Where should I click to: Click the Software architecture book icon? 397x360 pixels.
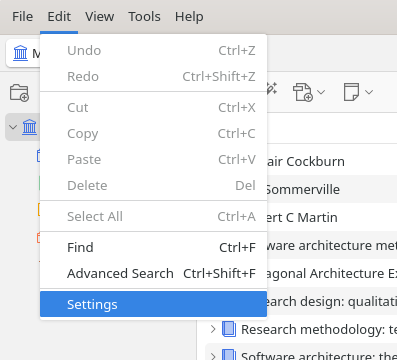click(229, 355)
